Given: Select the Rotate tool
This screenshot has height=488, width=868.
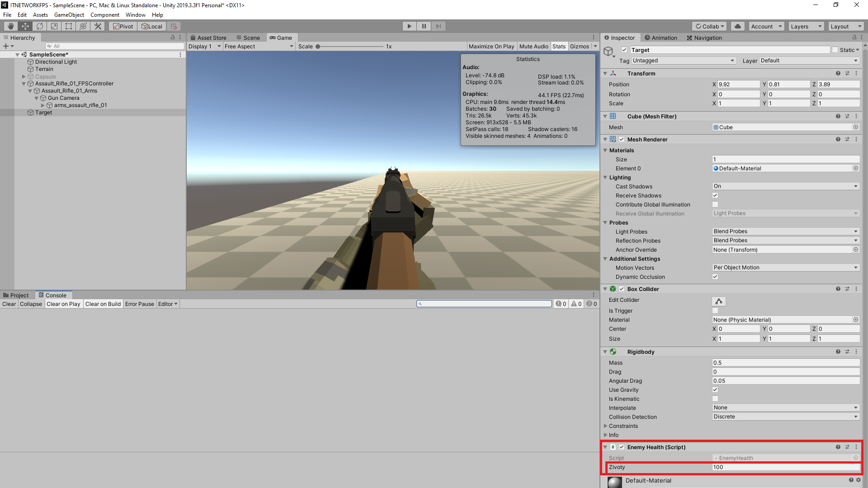Looking at the screenshot, I should [40, 26].
